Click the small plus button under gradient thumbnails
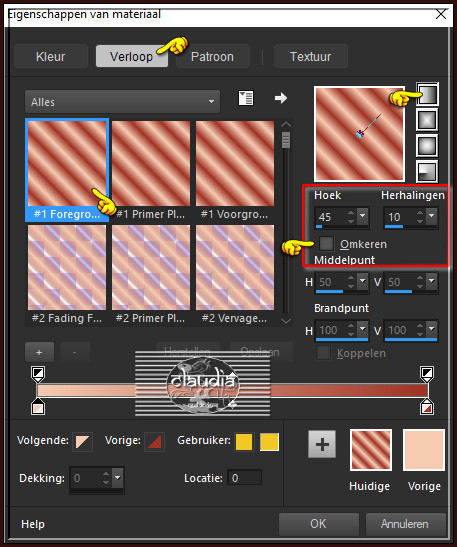457x547 pixels. pos(39,352)
